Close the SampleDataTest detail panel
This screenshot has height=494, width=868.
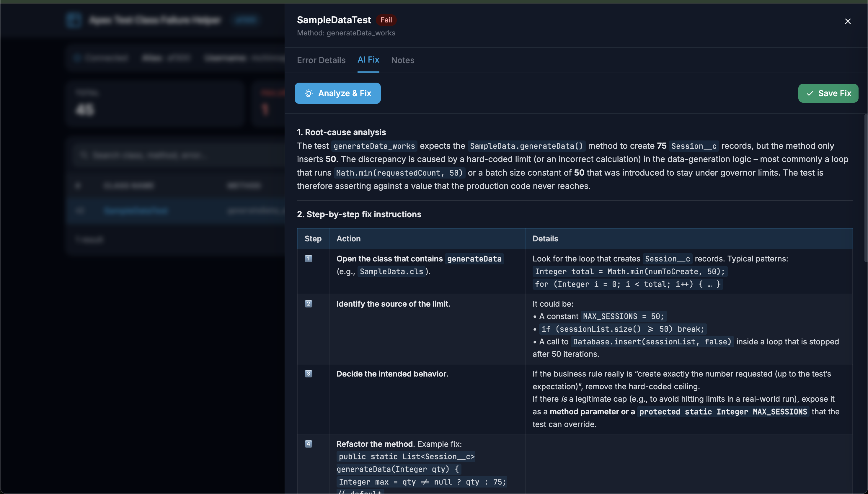pyautogui.click(x=848, y=21)
